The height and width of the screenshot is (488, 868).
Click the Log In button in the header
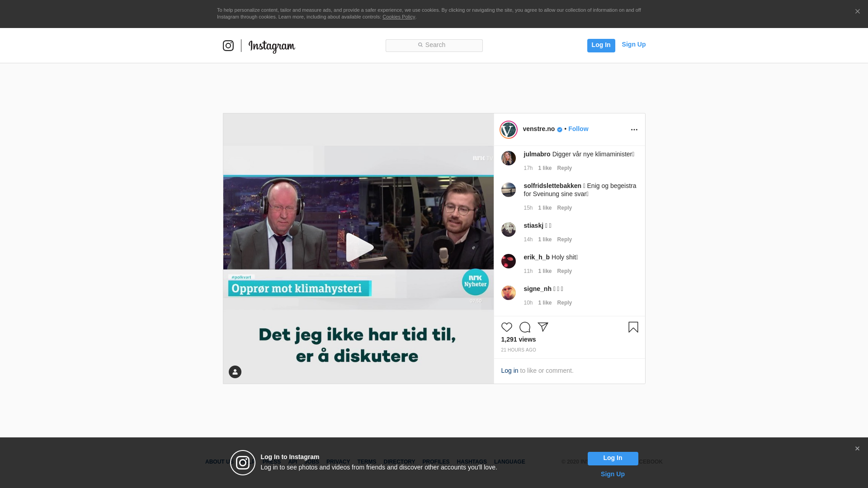(601, 45)
